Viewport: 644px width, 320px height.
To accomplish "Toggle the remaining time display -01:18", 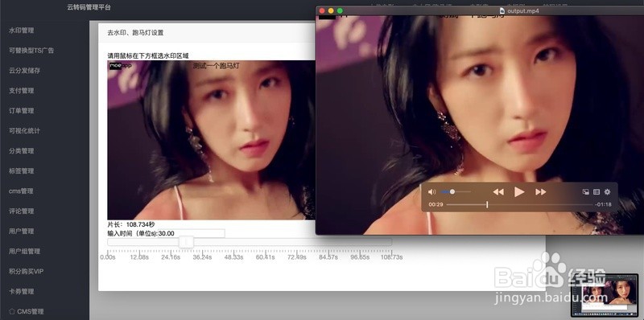I will point(603,204).
